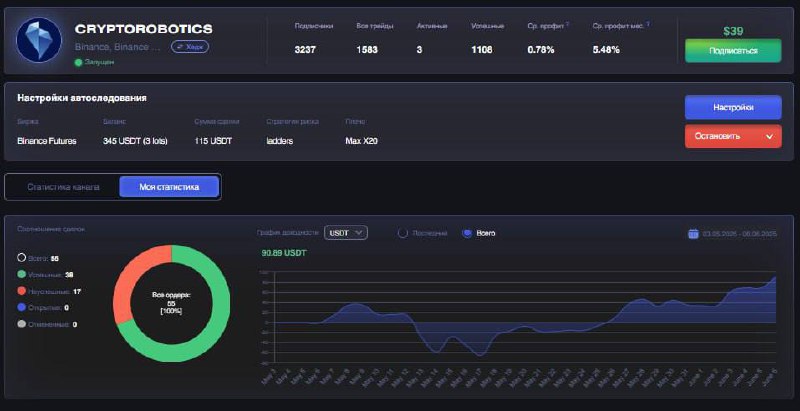Click the 345 USDT (3 lots) balance

tap(135, 141)
